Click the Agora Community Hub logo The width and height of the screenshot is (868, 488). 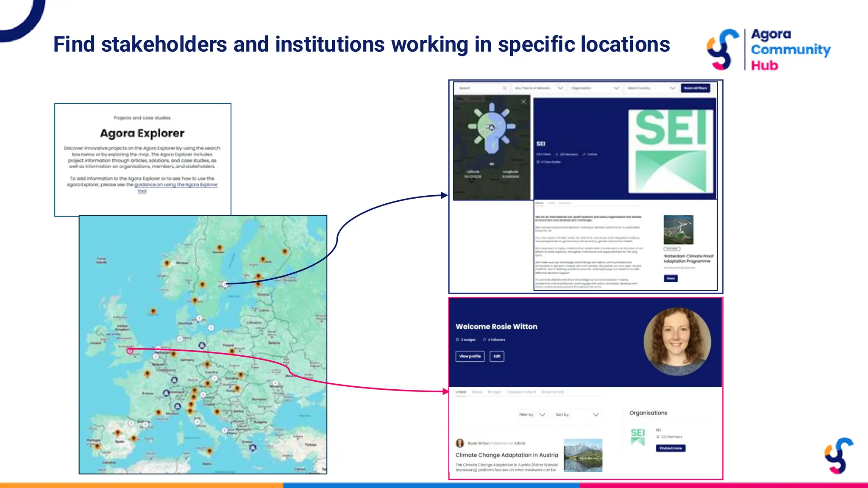tap(768, 49)
